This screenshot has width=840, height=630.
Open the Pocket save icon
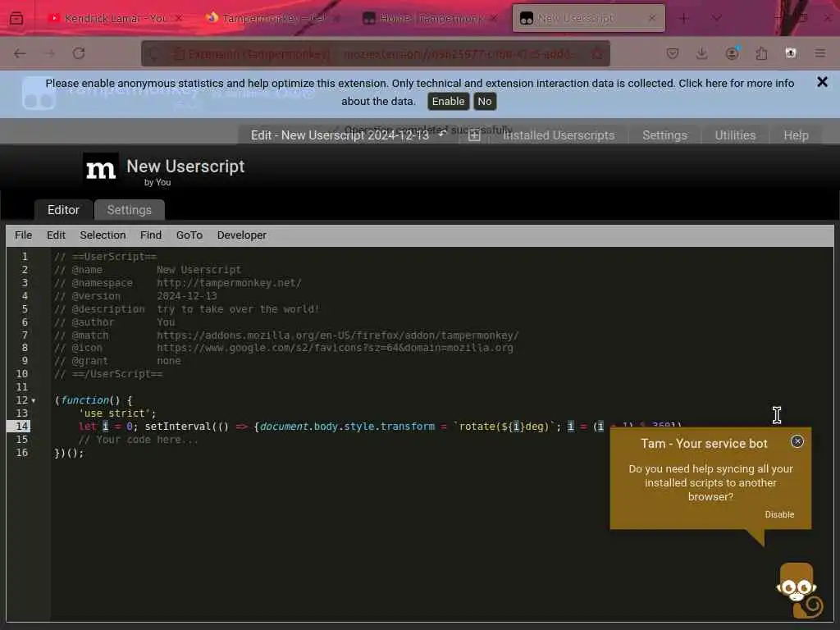tap(673, 53)
